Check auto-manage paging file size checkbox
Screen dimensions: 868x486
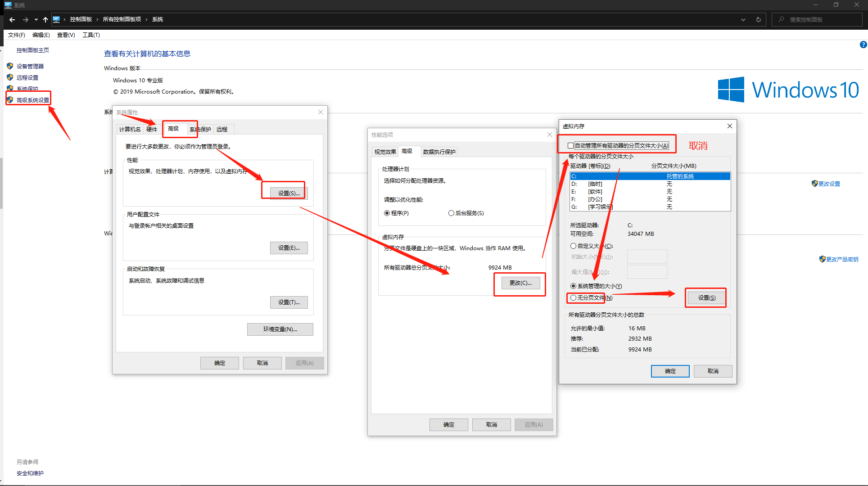(x=571, y=145)
